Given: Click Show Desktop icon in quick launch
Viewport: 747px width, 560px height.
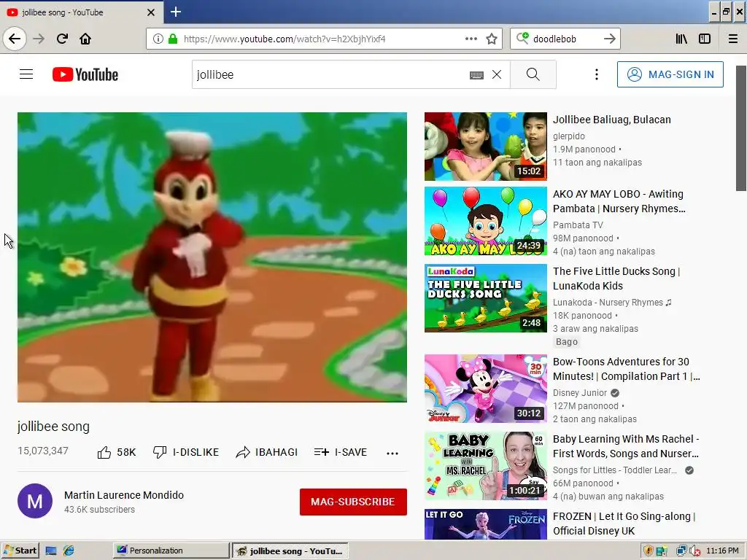Looking at the screenshot, I should [x=51, y=551].
